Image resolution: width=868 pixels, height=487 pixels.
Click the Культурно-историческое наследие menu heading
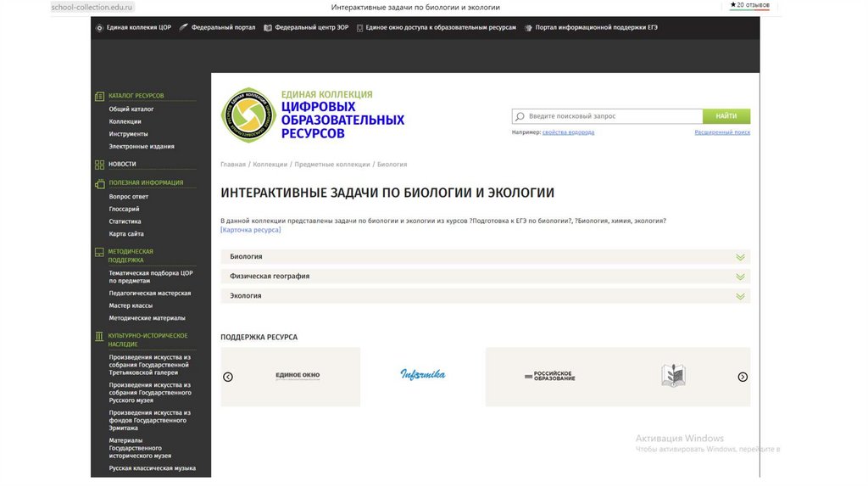tap(147, 339)
